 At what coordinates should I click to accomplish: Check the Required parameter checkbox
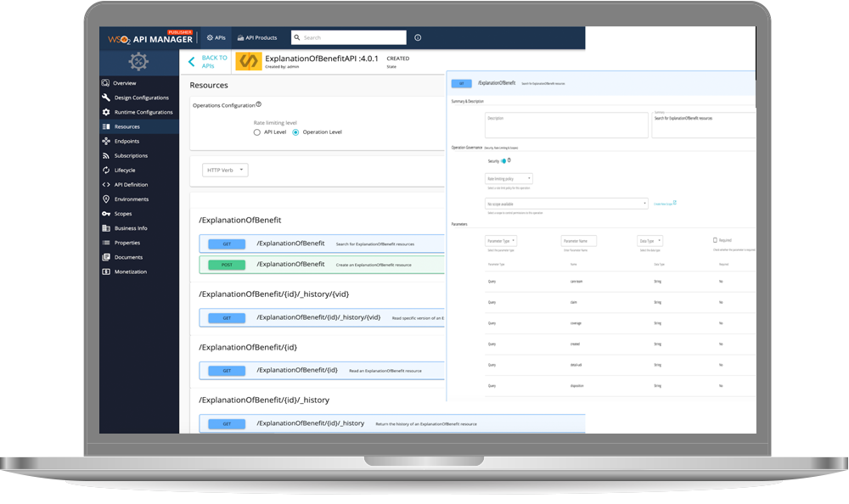(715, 240)
